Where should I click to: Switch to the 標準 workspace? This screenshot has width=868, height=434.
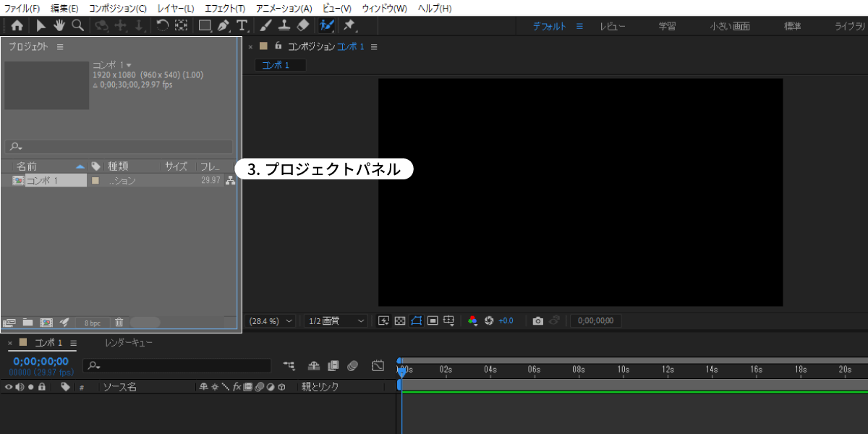coord(793,26)
